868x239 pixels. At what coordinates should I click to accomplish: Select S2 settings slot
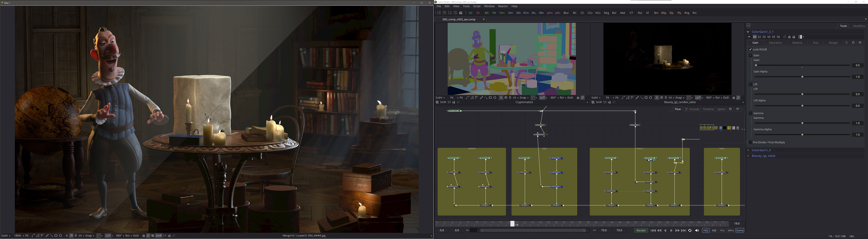click(x=759, y=37)
